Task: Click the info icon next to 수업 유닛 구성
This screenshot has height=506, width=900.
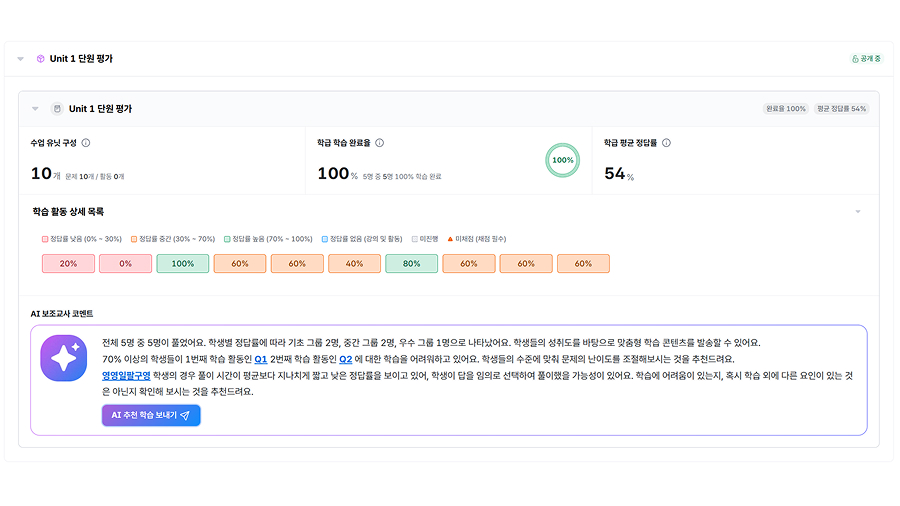Action: pyautogui.click(x=86, y=143)
